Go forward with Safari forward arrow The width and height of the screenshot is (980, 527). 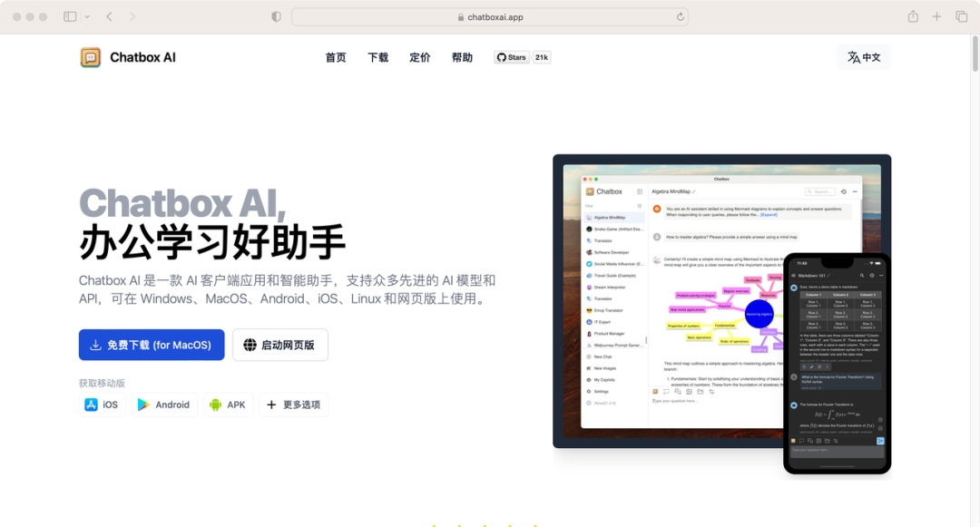pyautogui.click(x=132, y=17)
